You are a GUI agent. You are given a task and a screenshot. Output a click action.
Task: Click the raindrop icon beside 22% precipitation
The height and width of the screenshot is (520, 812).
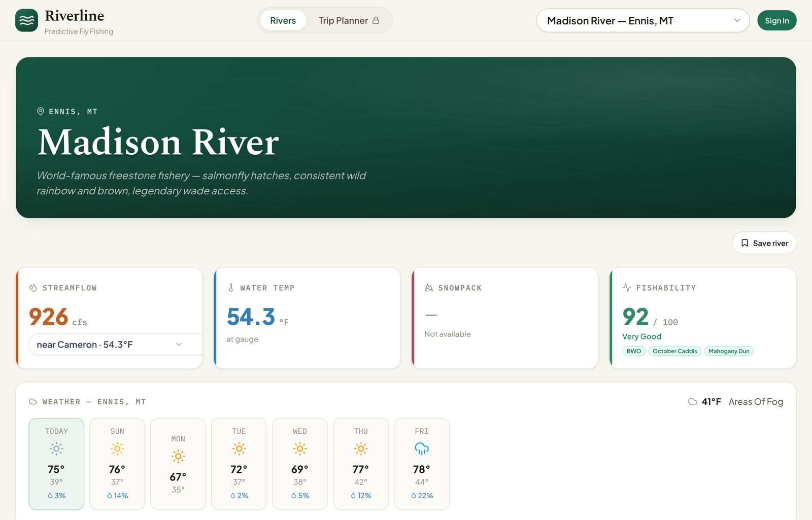[414, 496]
